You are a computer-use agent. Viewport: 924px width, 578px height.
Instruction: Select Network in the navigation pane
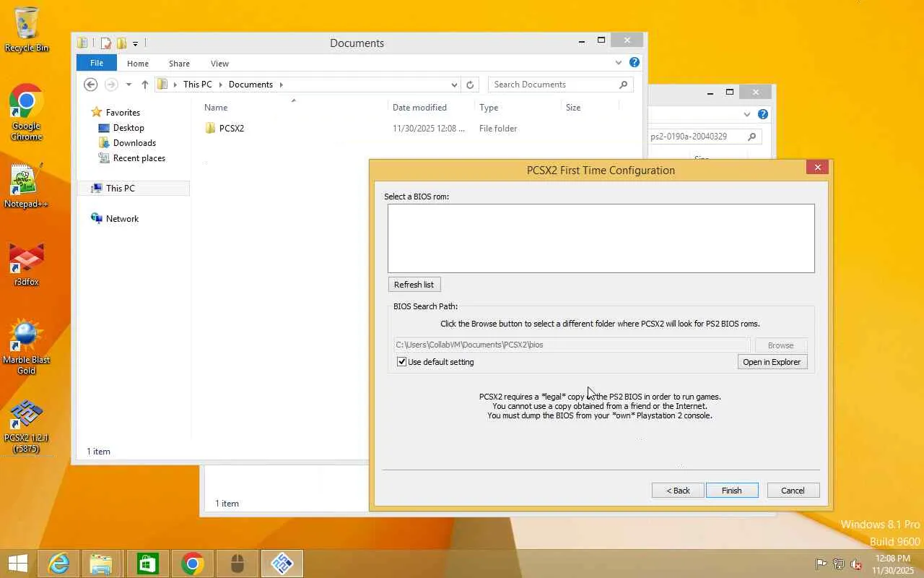[122, 219]
